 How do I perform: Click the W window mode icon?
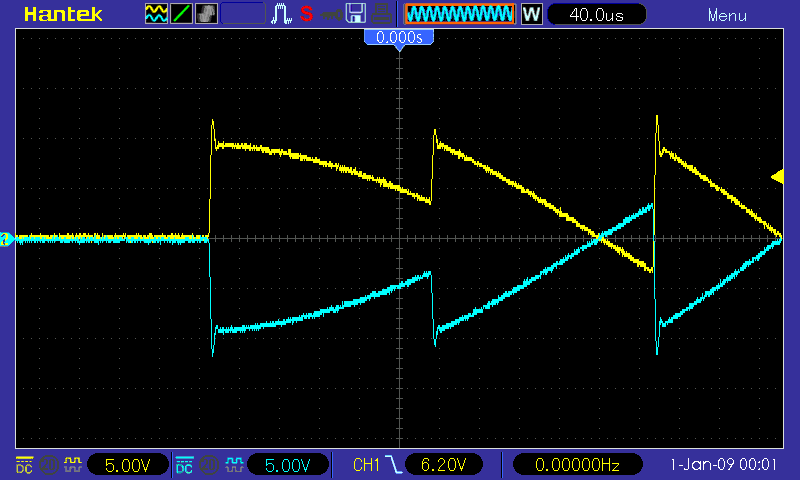(x=531, y=14)
